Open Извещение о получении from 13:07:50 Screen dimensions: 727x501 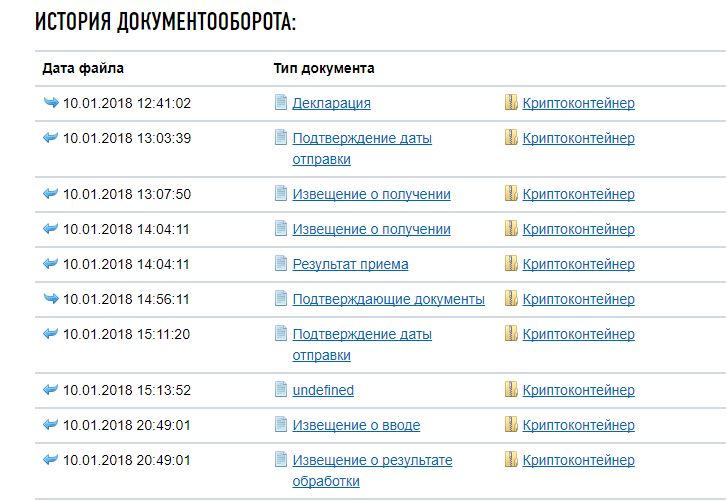pos(371,194)
